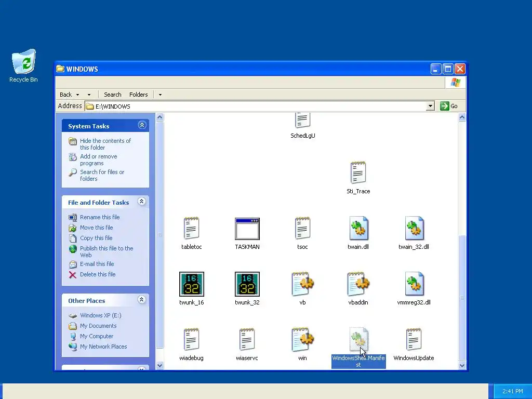Click the Go button
Screen dimensions: 532x399
pyautogui.click(x=448, y=106)
